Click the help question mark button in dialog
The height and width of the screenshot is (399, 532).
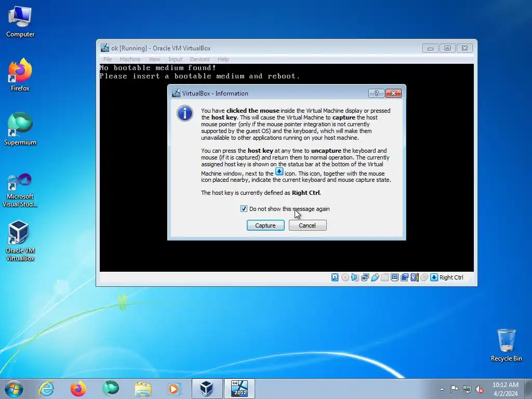pyautogui.click(x=376, y=94)
